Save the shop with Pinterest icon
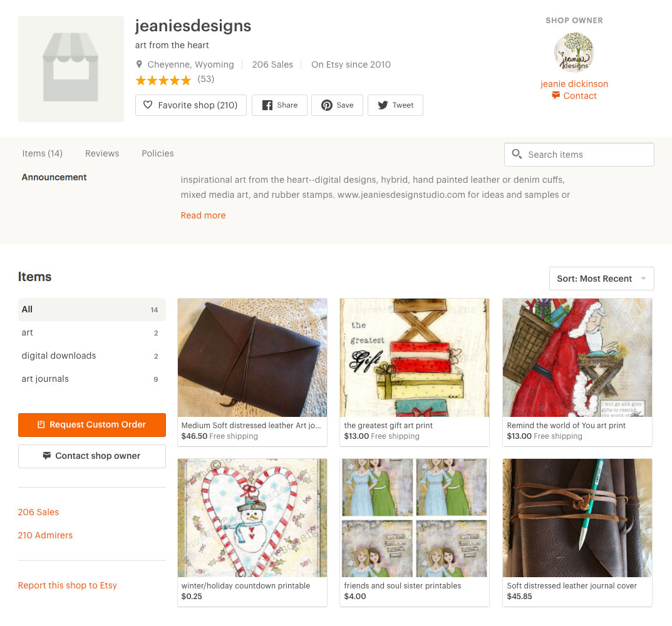Viewport: 672px width, 626px height. pyautogui.click(x=326, y=105)
